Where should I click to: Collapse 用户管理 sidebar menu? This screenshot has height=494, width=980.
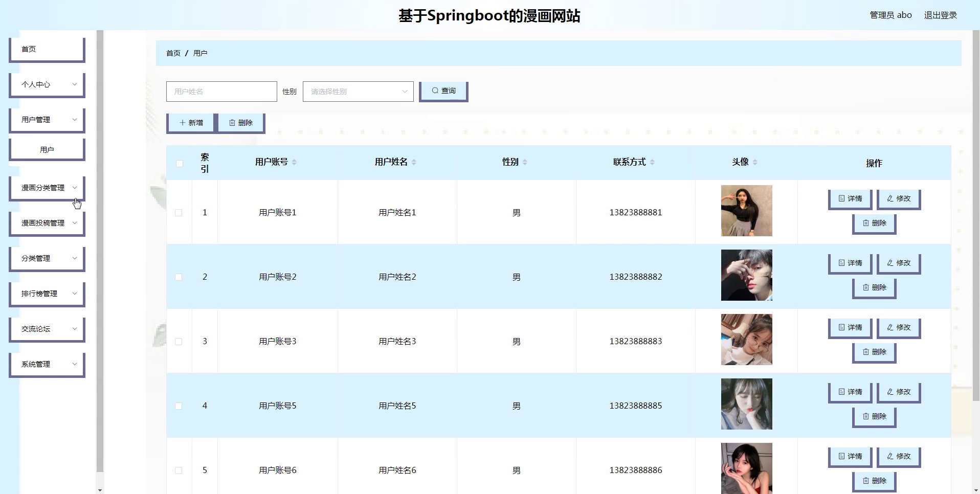click(x=47, y=120)
